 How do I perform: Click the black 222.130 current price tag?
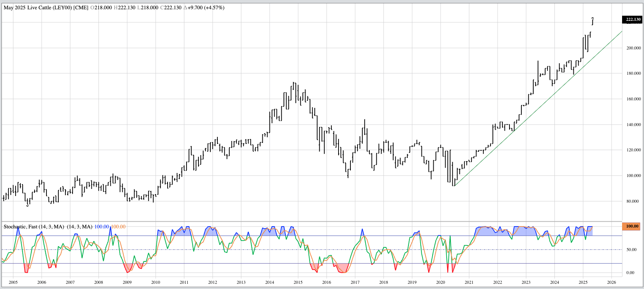tap(632, 19)
